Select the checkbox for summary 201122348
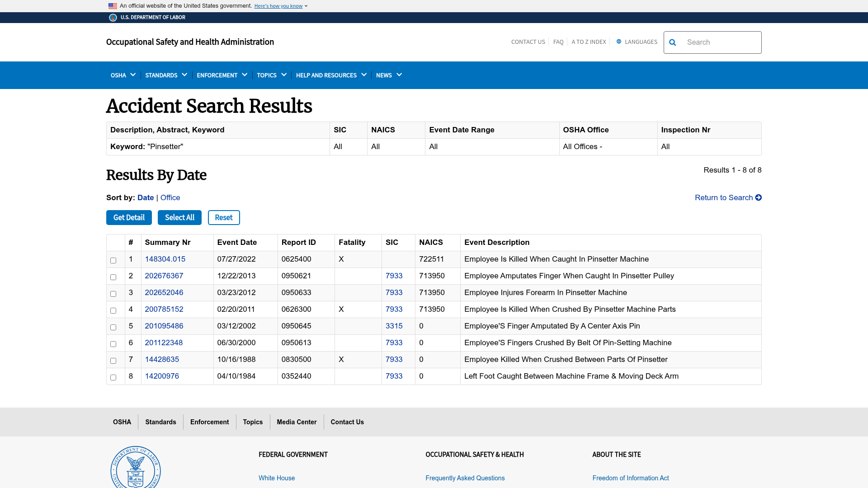This screenshot has width=868, height=488. [113, 344]
